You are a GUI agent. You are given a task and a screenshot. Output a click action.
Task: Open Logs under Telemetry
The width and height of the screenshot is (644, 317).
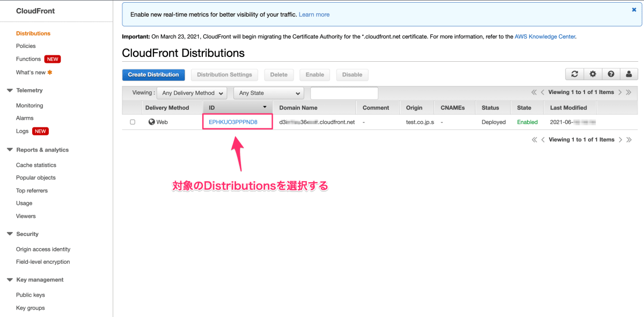(x=23, y=131)
